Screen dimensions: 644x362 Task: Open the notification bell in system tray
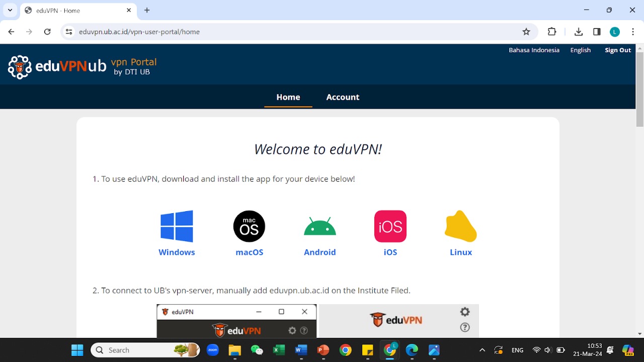[610, 350]
